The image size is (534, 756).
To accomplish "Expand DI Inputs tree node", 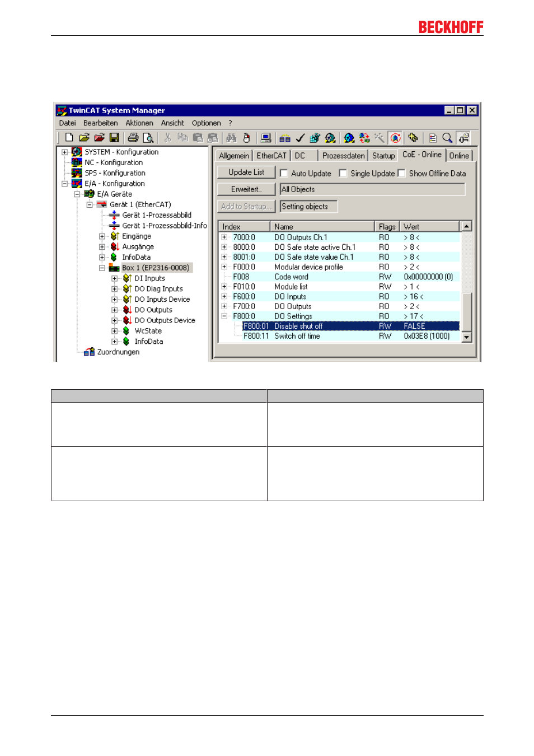I will coord(114,278).
